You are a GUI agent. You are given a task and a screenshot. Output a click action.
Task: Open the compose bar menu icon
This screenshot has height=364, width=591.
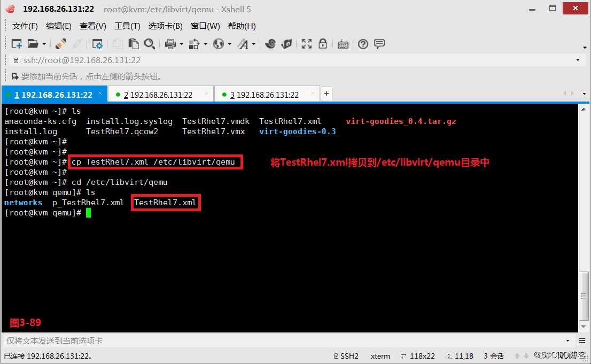click(582, 341)
